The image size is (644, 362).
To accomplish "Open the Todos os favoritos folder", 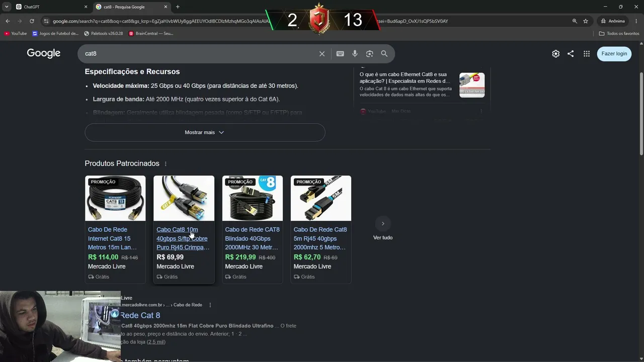I will coord(619,34).
